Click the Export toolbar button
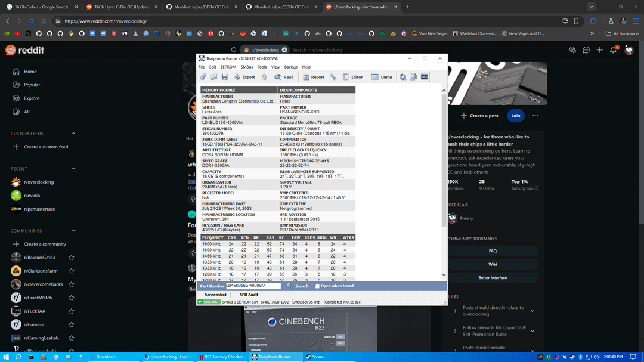This screenshot has height=362, width=644. (244, 77)
